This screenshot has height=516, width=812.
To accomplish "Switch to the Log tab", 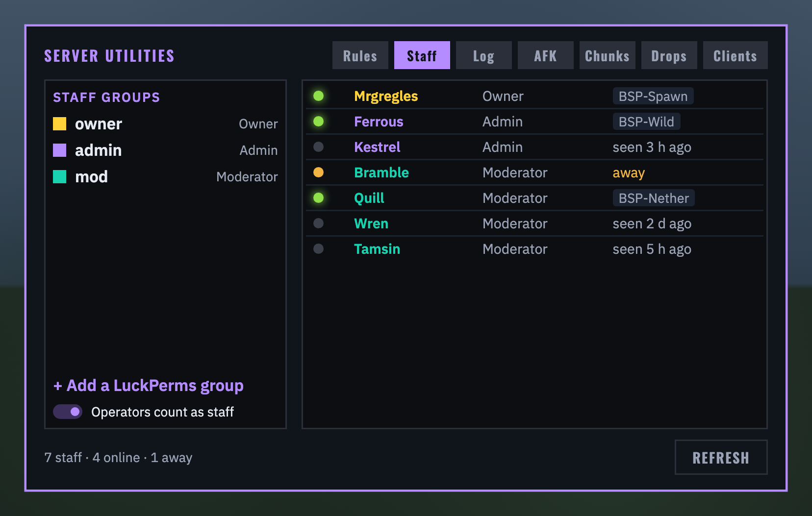I will (483, 55).
